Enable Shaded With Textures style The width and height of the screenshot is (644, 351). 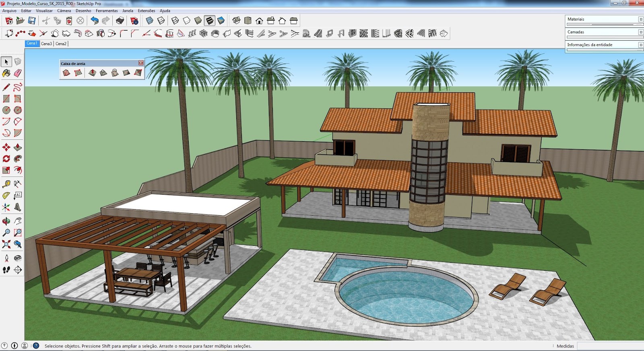pyautogui.click(x=210, y=21)
